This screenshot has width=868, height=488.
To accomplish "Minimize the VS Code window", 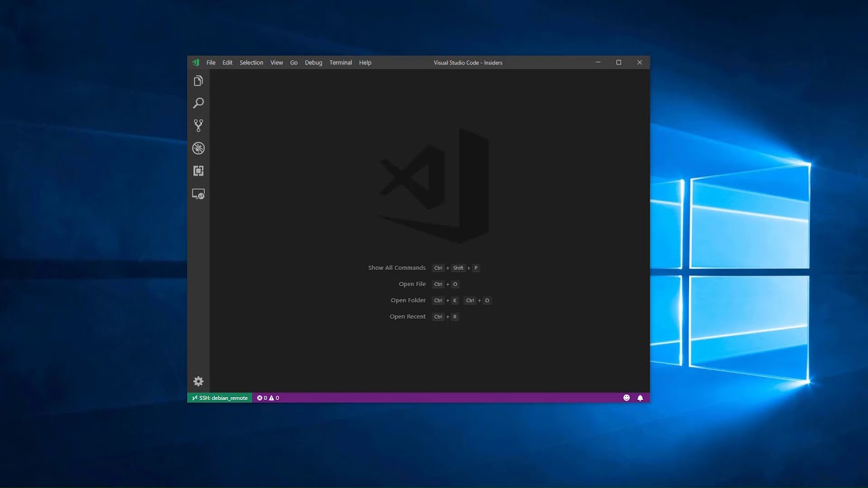I will pos(598,62).
